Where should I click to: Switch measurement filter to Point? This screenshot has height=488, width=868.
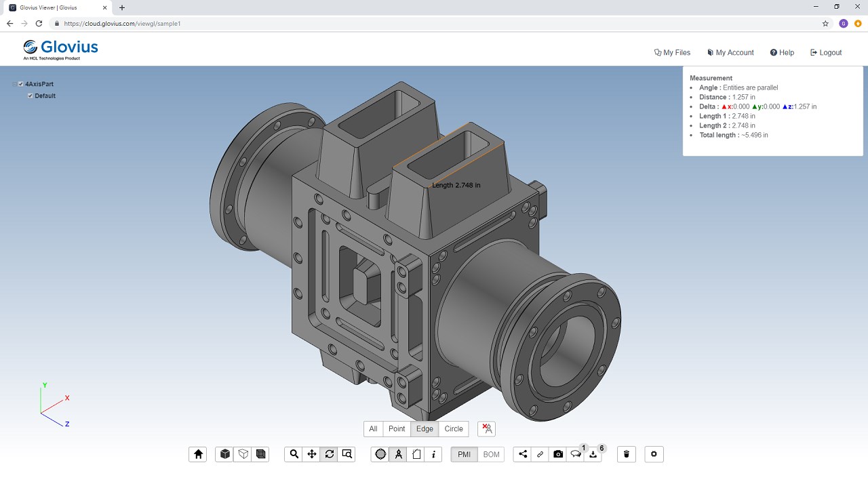397,429
